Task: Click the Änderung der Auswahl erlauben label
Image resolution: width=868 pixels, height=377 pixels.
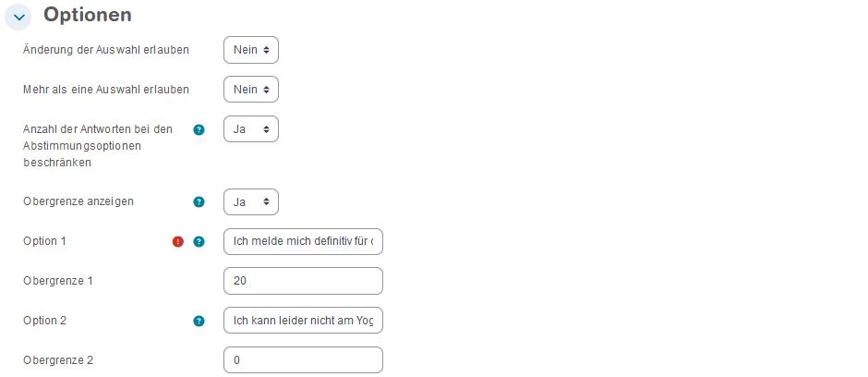Action: [106, 50]
